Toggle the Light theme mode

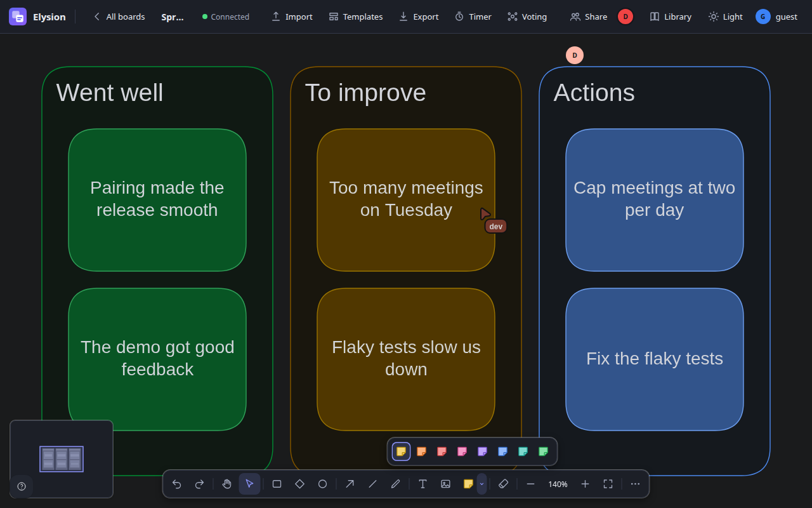726,17
